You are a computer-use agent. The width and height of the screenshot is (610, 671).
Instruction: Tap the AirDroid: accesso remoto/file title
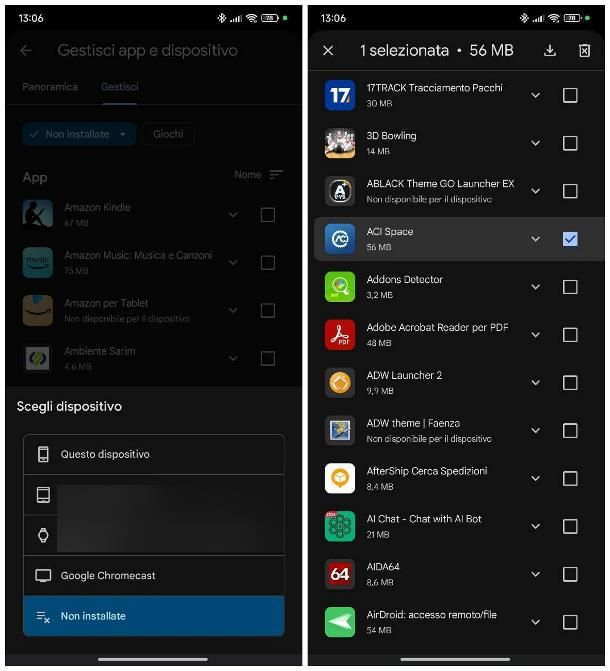(x=431, y=615)
